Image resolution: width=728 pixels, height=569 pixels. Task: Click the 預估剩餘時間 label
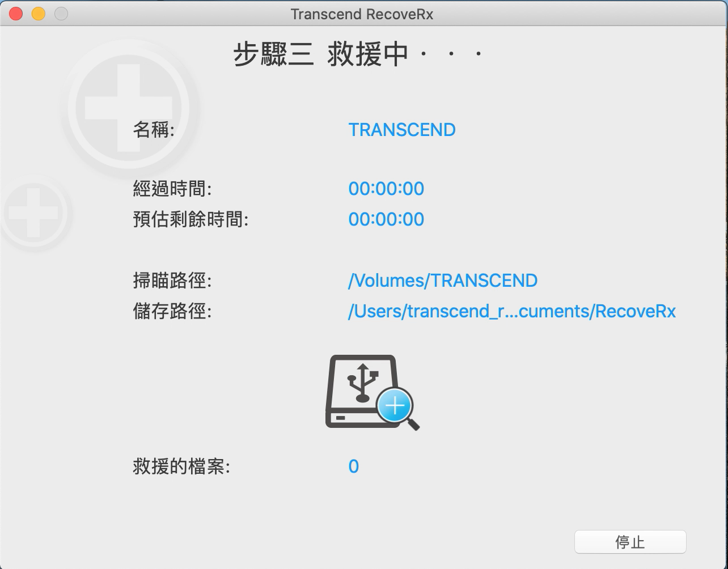191,219
